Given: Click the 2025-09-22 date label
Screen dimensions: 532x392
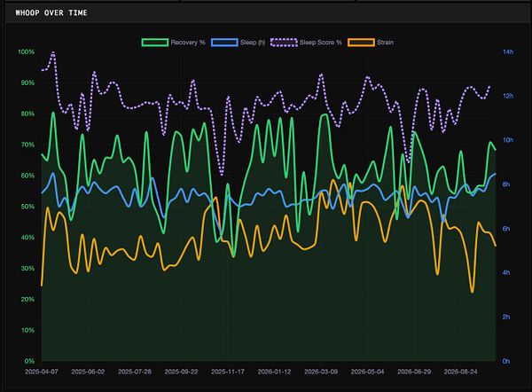Looking at the screenshot, I should point(181,372).
